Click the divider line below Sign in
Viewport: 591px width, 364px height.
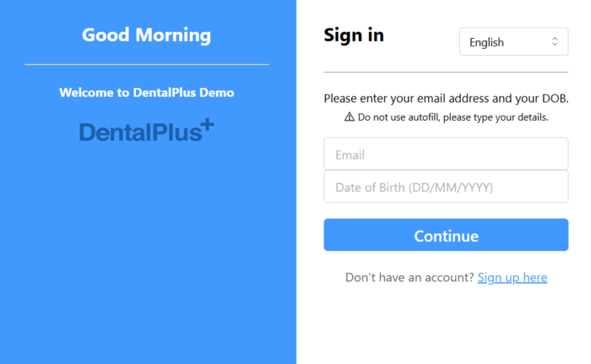click(x=446, y=73)
